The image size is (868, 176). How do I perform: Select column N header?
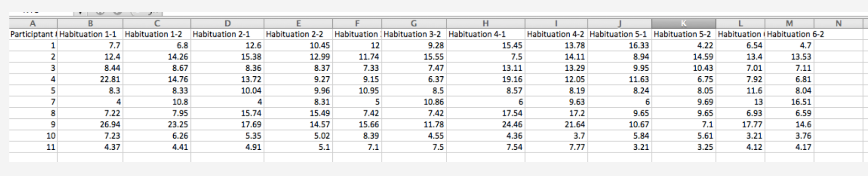point(838,23)
